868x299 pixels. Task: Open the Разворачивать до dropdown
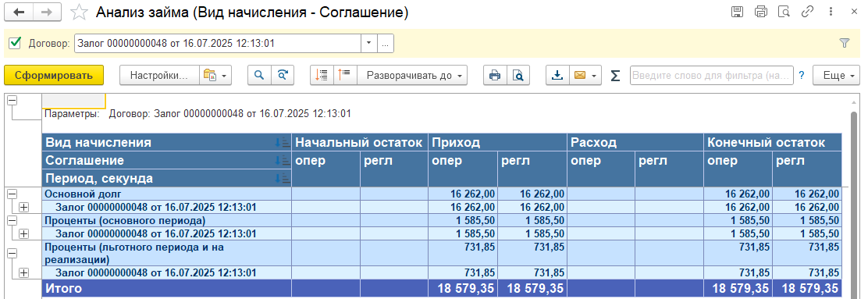412,75
